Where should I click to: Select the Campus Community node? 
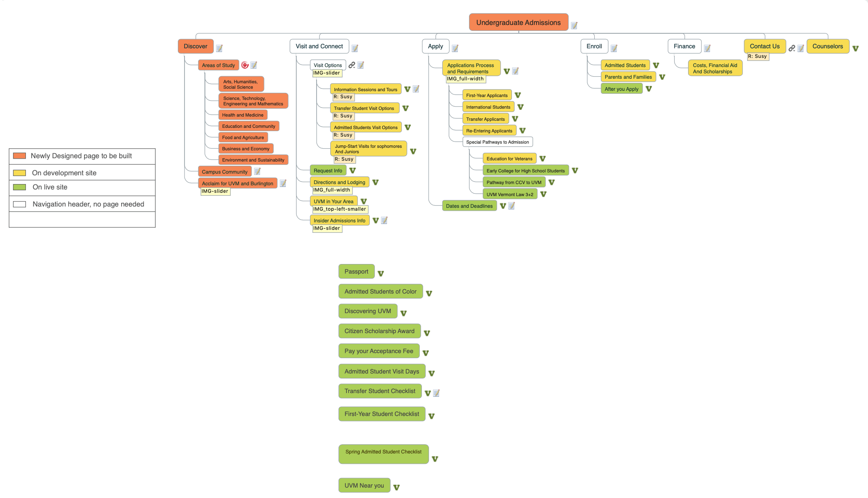[225, 172]
